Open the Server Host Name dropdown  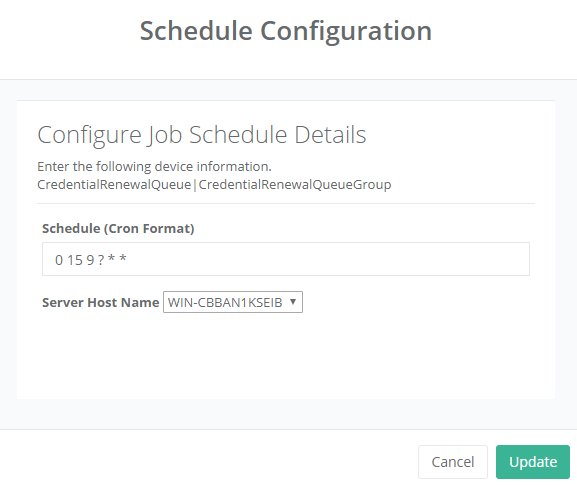pyautogui.click(x=233, y=302)
